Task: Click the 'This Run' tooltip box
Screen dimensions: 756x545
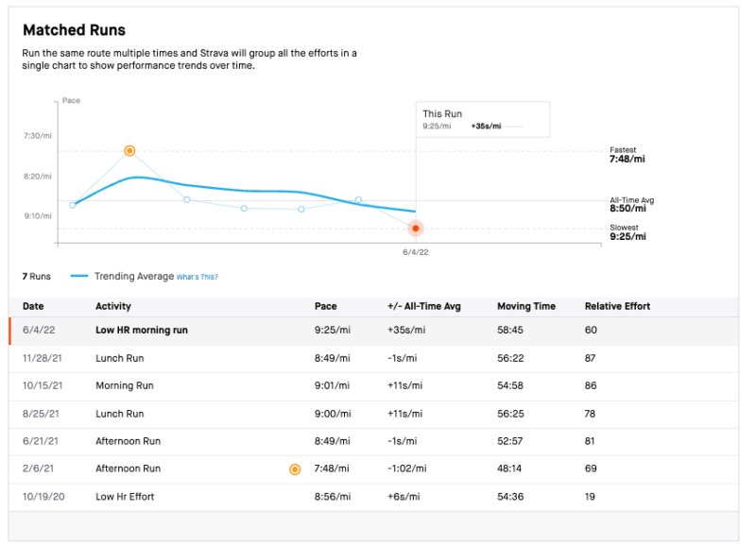Action: [x=482, y=118]
